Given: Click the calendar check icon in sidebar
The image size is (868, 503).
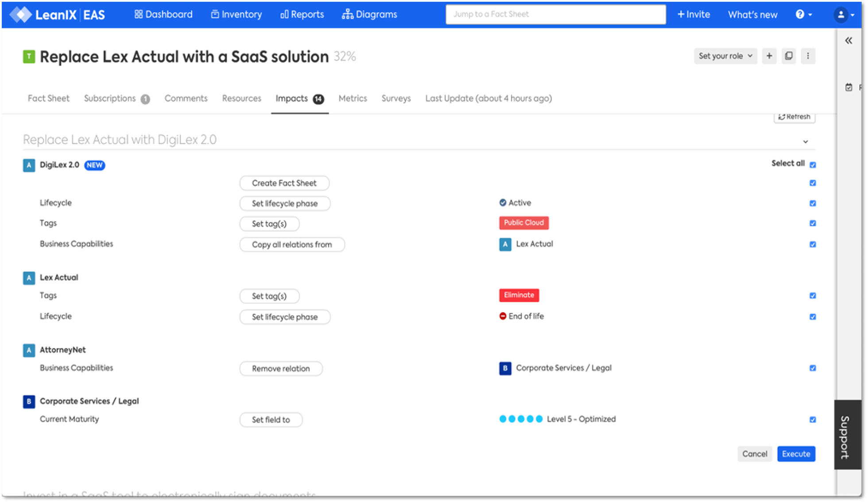Looking at the screenshot, I should coord(849,87).
